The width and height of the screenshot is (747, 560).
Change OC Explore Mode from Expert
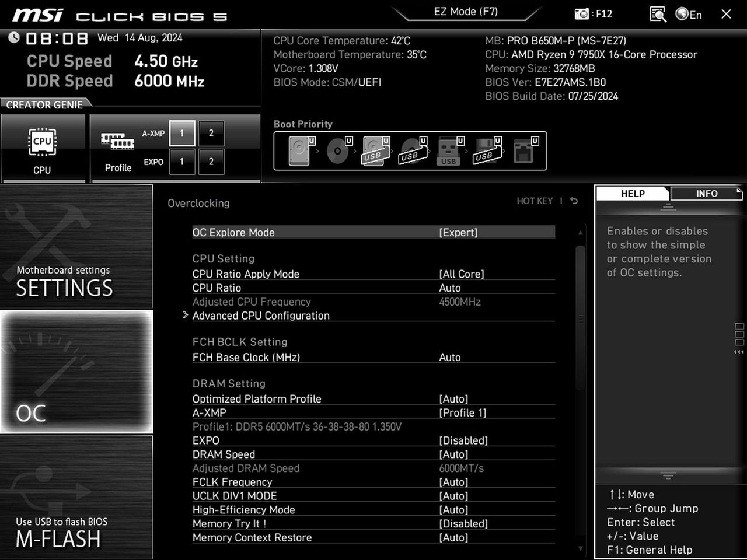(x=373, y=232)
